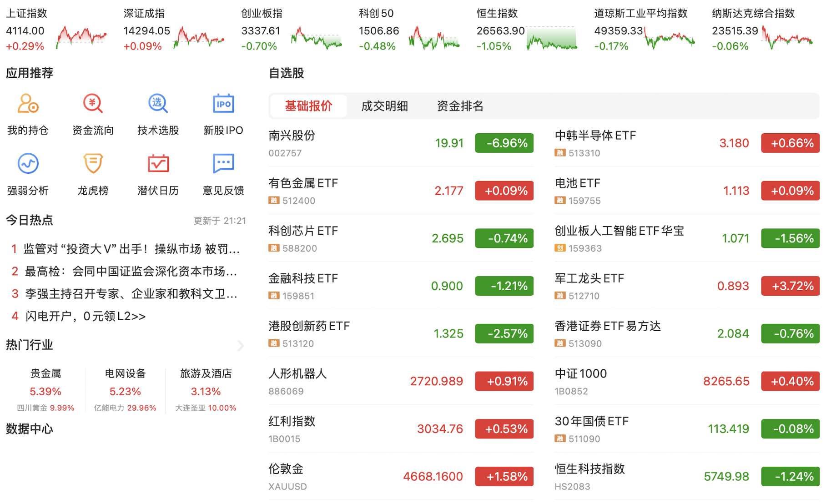Click 军工龙头ETF +3.72% change badge
Screen dimensions: 826x504
pos(790,286)
